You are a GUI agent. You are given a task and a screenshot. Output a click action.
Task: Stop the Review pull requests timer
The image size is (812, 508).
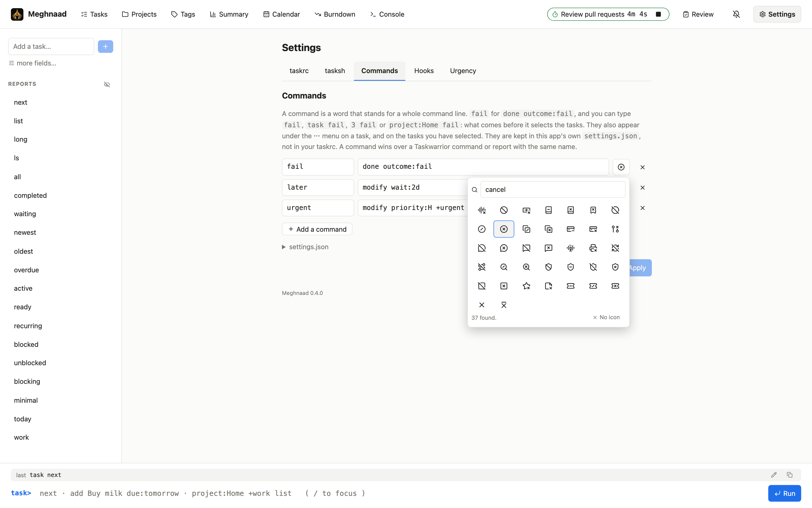click(658, 14)
